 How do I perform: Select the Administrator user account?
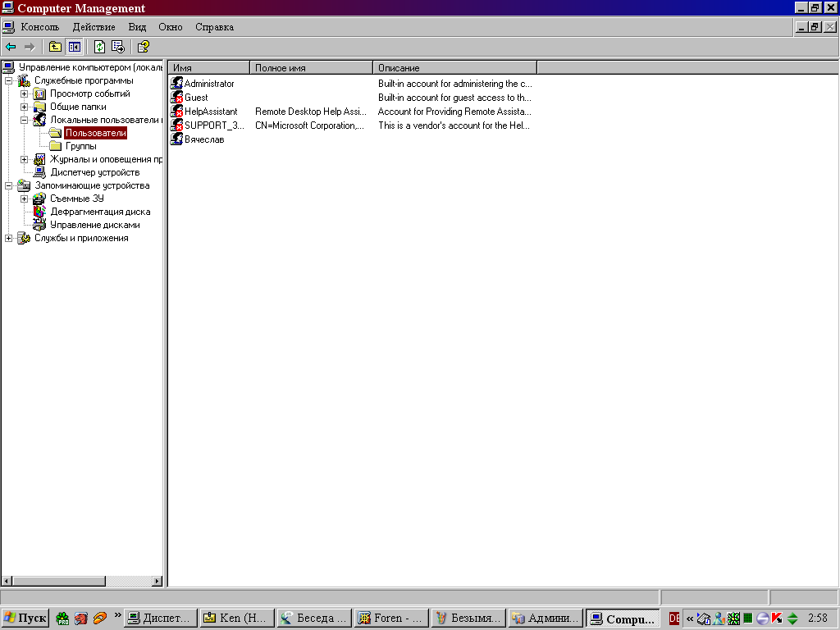tap(208, 84)
